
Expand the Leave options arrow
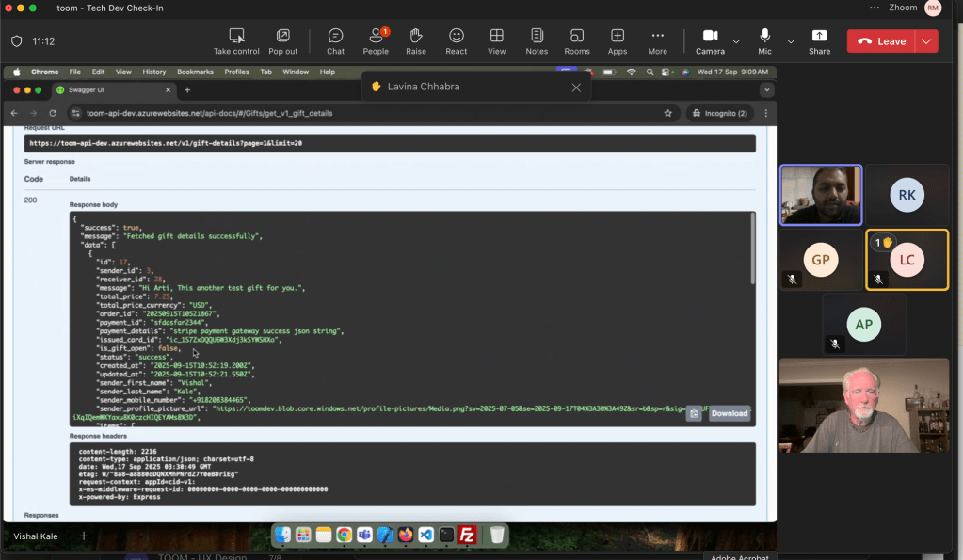click(x=928, y=41)
